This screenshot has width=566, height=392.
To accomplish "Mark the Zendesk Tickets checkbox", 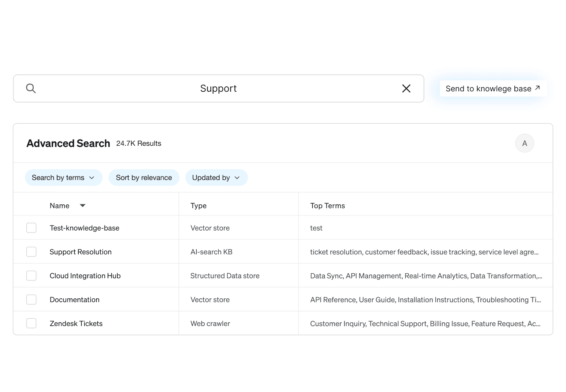I will [31, 323].
